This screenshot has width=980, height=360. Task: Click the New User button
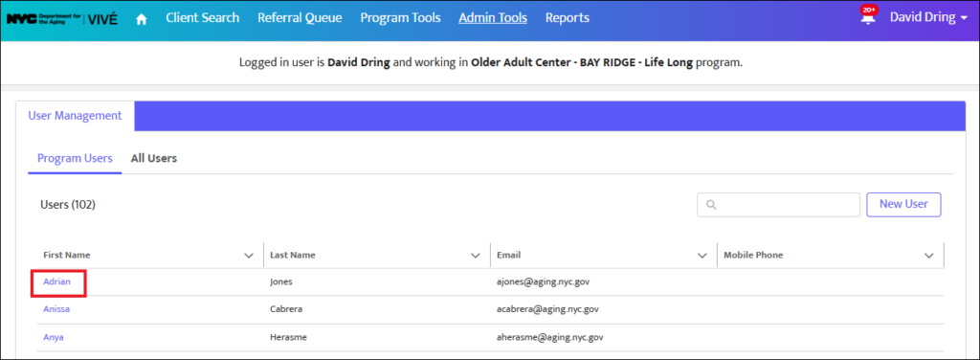tap(903, 204)
